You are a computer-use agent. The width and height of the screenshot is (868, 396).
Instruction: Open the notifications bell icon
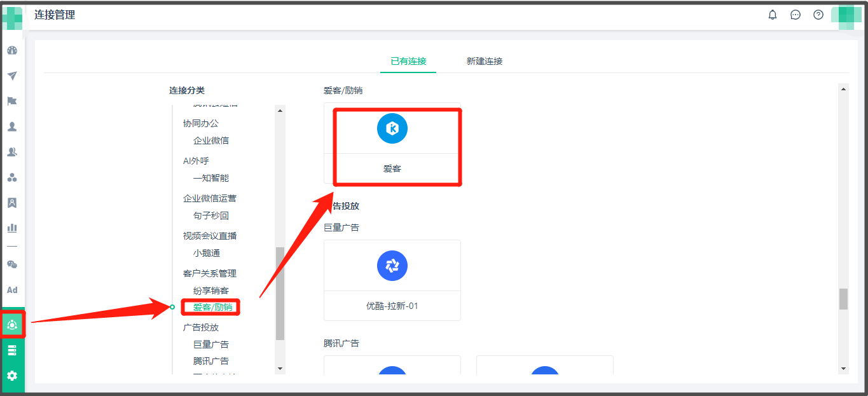point(773,15)
